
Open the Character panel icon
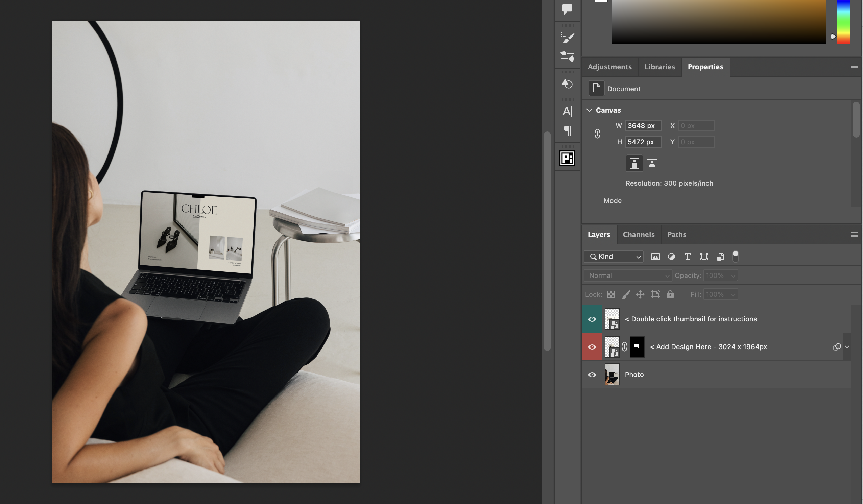(x=567, y=111)
